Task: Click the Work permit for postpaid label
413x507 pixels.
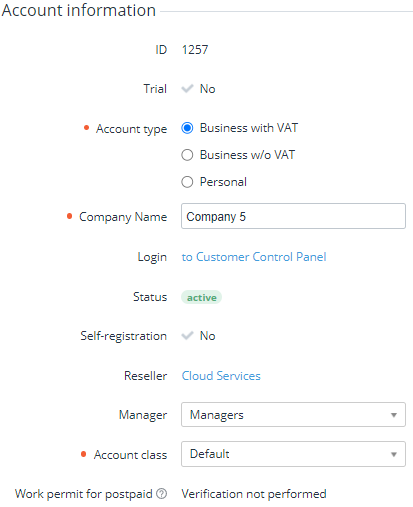Action: click(84, 494)
